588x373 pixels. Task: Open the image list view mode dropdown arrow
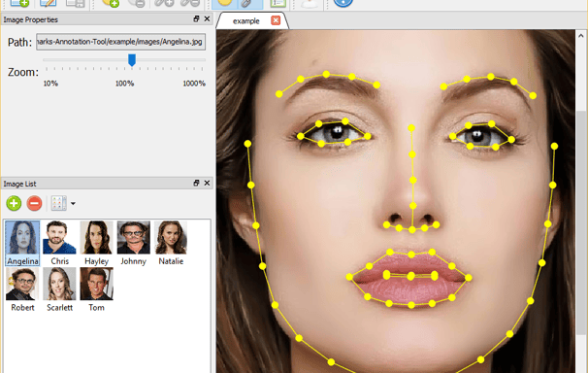pyautogui.click(x=73, y=203)
